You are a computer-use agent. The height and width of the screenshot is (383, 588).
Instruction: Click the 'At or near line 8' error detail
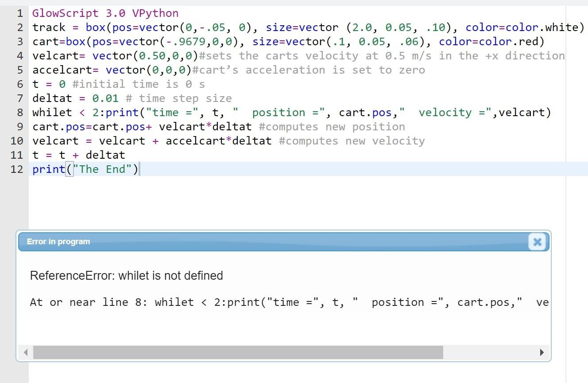89,302
